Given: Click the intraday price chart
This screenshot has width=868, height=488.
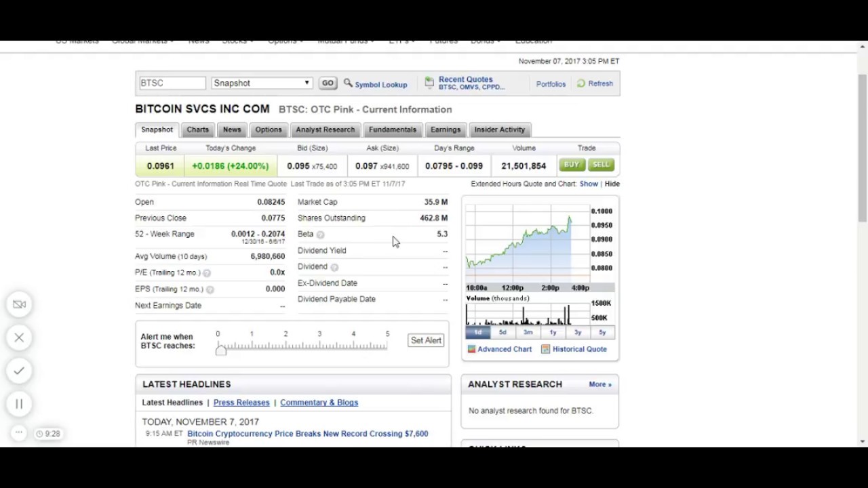Looking at the screenshot, I should (528, 245).
